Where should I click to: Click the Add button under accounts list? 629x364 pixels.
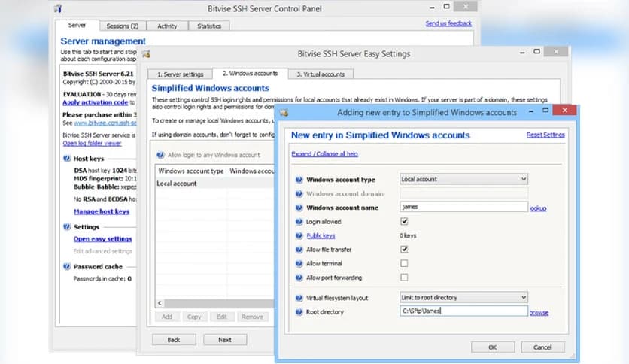click(x=167, y=317)
